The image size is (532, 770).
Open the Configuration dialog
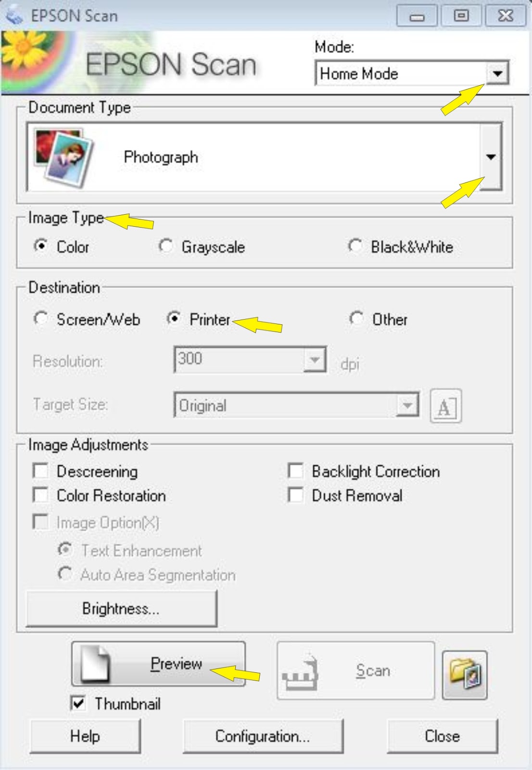tap(262, 736)
